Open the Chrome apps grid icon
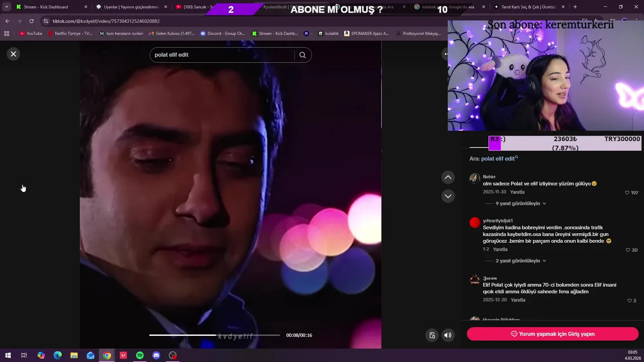This screenshot has width=644, height=362. click(7, 34)
